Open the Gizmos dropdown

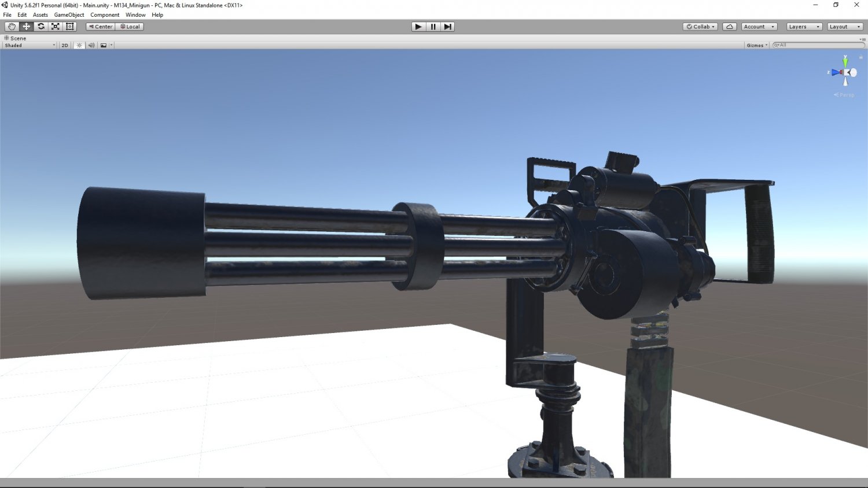pos(756,45)
